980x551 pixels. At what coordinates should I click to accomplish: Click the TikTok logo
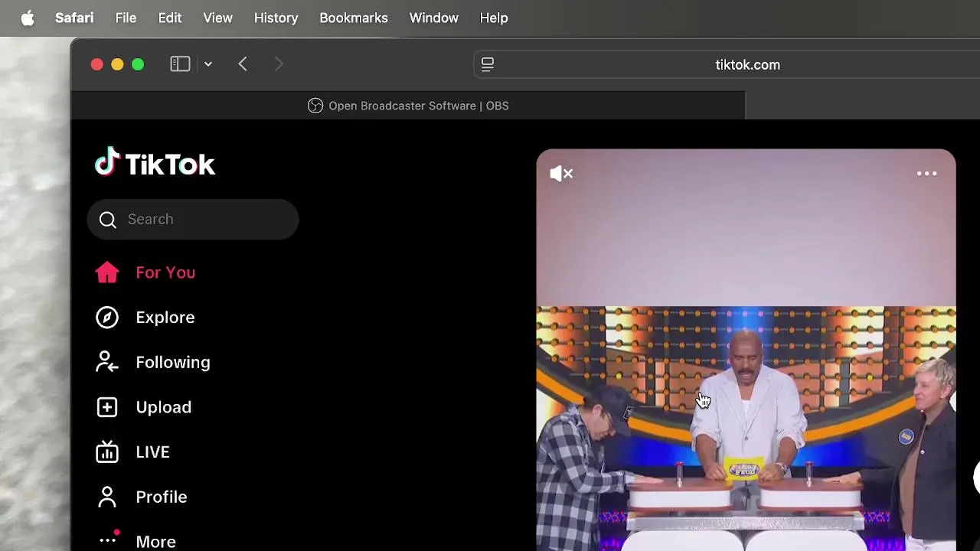coord(155,162)
